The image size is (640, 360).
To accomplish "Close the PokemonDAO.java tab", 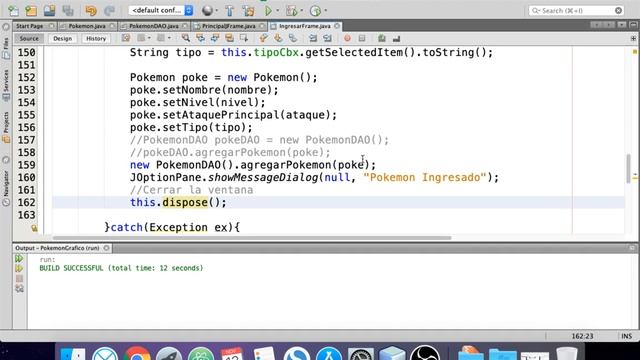I will click(185, 26).
